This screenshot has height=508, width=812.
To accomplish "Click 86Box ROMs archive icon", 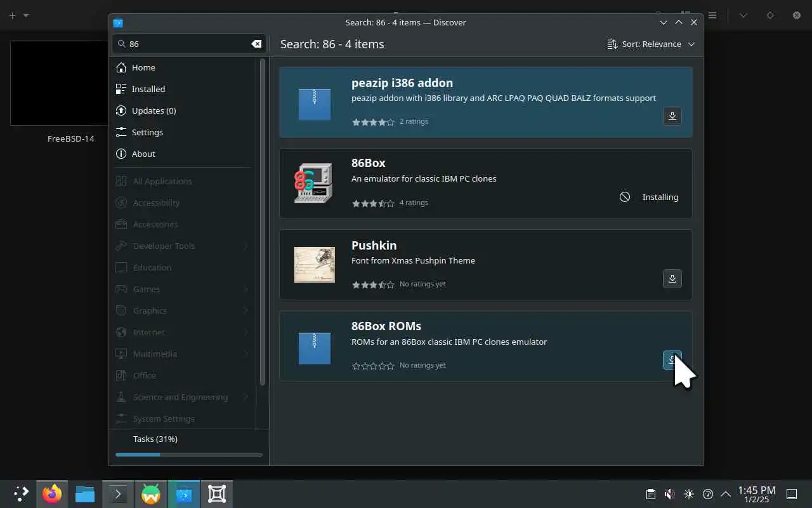I will click(315, 348).
